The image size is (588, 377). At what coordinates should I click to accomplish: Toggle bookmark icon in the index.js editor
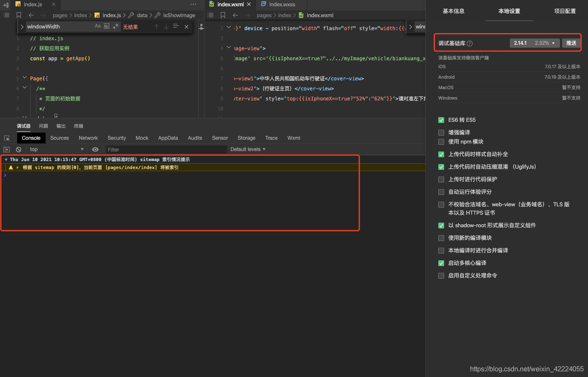[x=19, y=15]
